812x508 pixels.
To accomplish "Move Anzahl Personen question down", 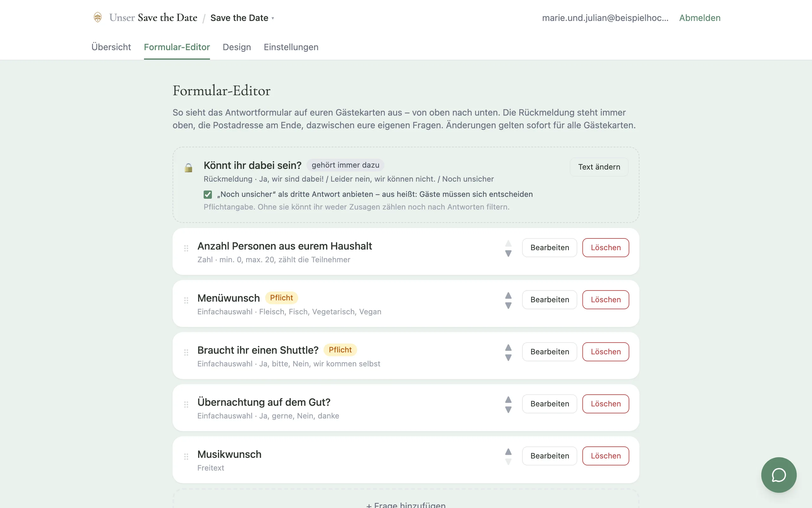I will point(508,253).
